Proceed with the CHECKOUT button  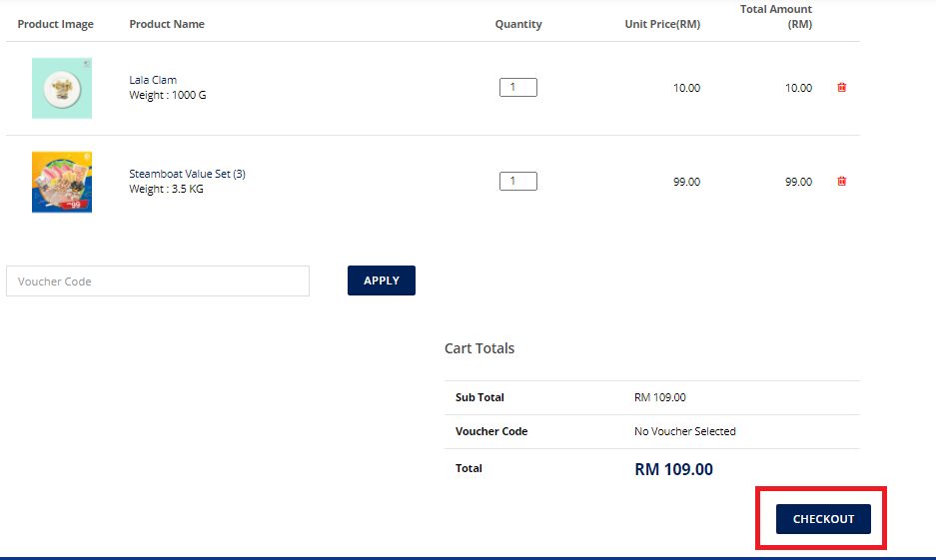[823, 519]
